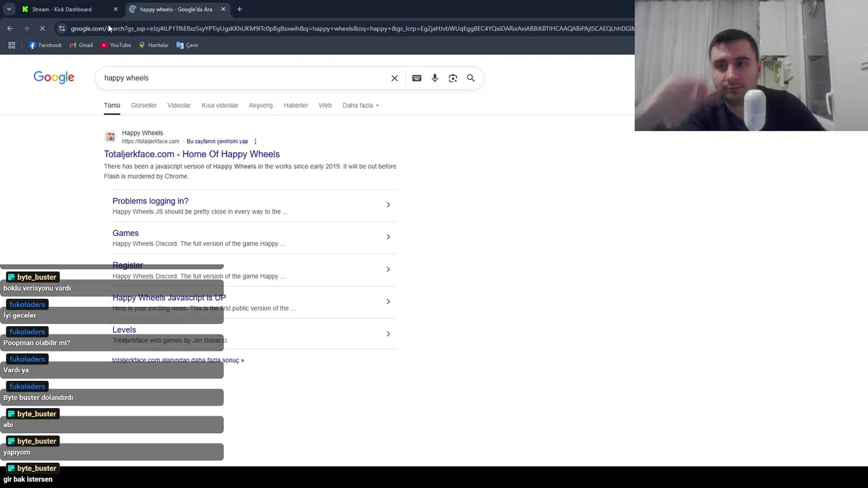Click the browser back arrow
The image size is (868, 488).
click(x=9, y=28)
